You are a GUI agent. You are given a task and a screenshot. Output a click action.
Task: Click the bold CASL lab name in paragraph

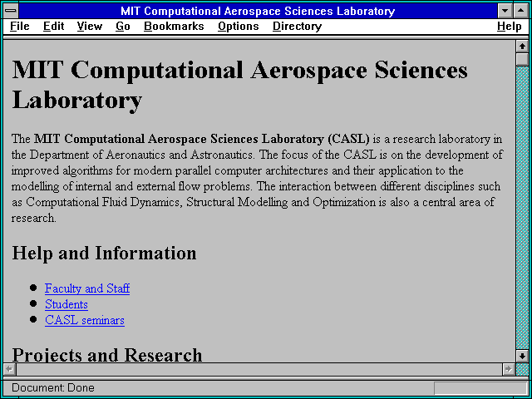(x=201, y=139)
